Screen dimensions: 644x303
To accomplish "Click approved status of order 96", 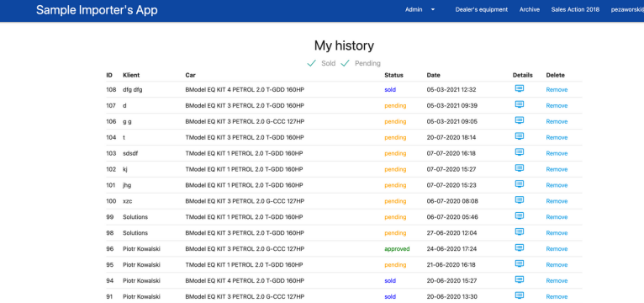I will (x=397, y=249).
